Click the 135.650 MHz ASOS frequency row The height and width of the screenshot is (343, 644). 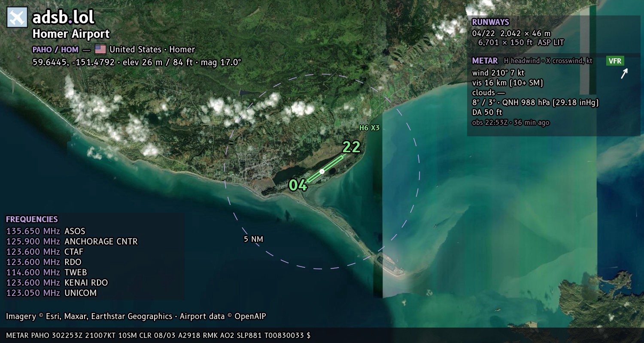pyautogui.click(x=46, y=231)
